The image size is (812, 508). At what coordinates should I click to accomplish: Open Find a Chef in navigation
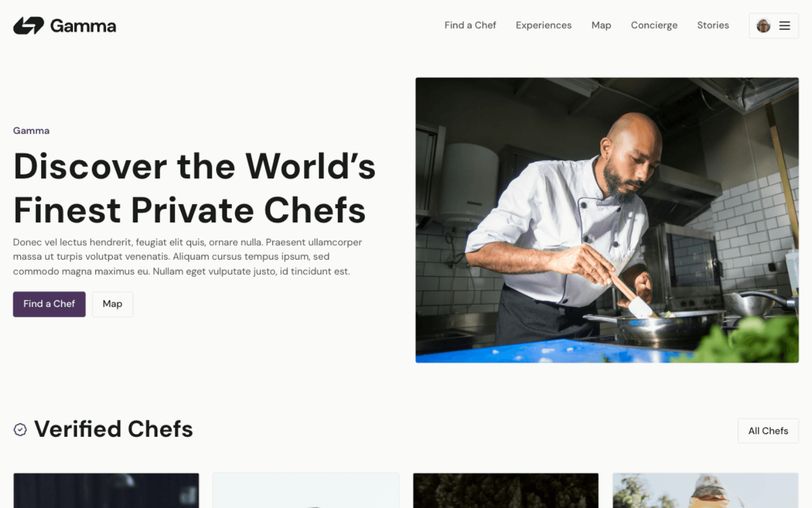[470, 25]
